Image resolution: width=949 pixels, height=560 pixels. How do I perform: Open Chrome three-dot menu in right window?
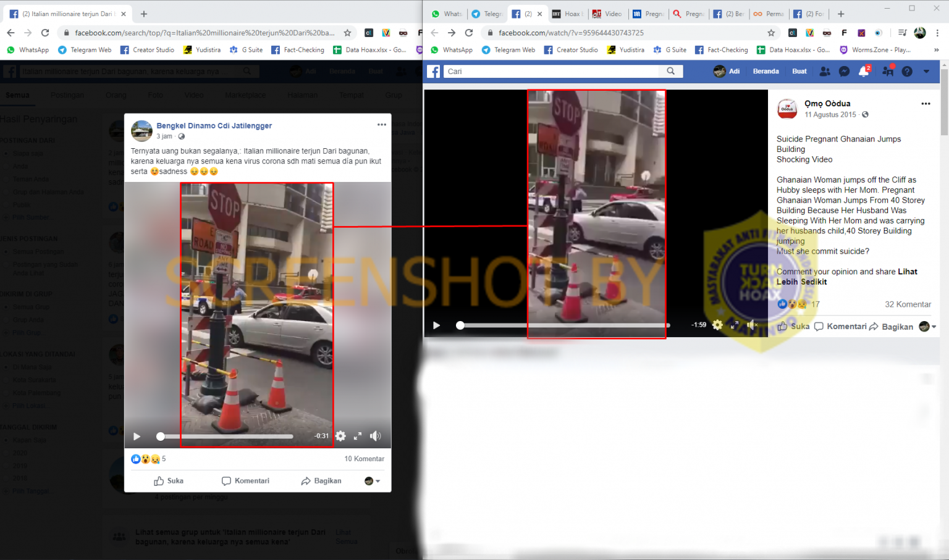(x=937, y=33)
